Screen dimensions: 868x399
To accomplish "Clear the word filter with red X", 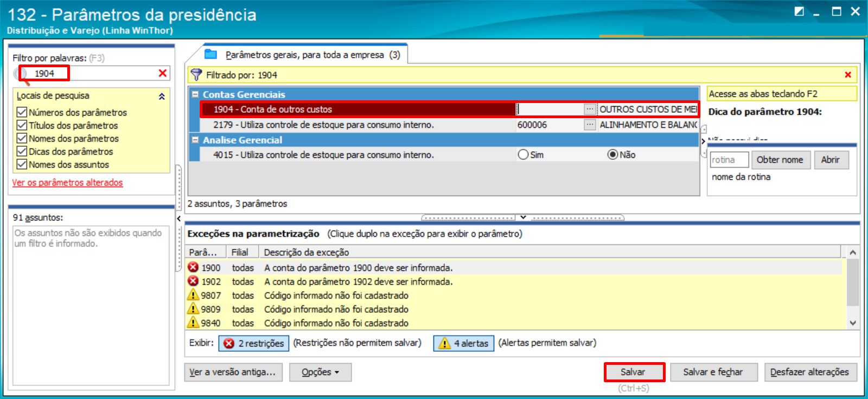I will tap(162, 73).
